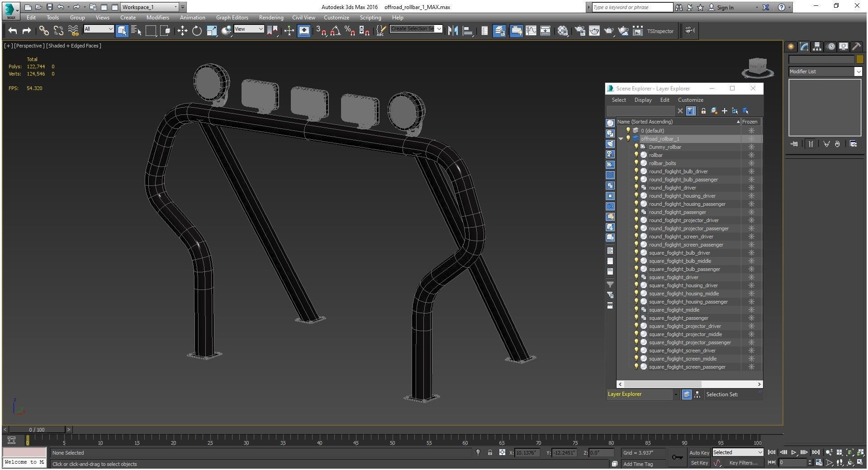This screenshot has height=470, width=868.
Task: Select the Undo arrow in main toolbar
Action: [13, 31]
